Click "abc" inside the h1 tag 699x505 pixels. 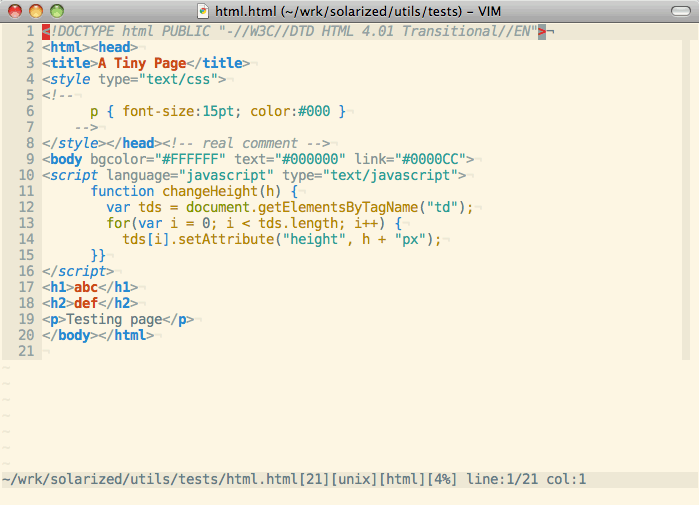pyautogui.click(x=86, y=287)
